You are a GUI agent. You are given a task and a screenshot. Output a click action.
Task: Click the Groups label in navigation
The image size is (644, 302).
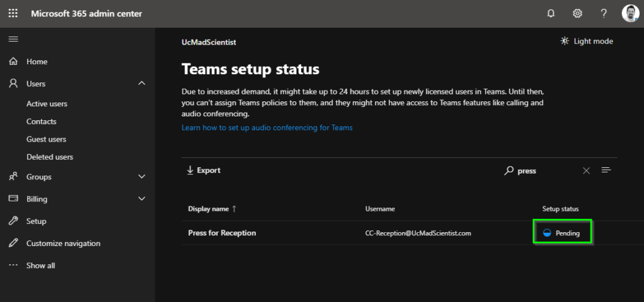(39, 177)
